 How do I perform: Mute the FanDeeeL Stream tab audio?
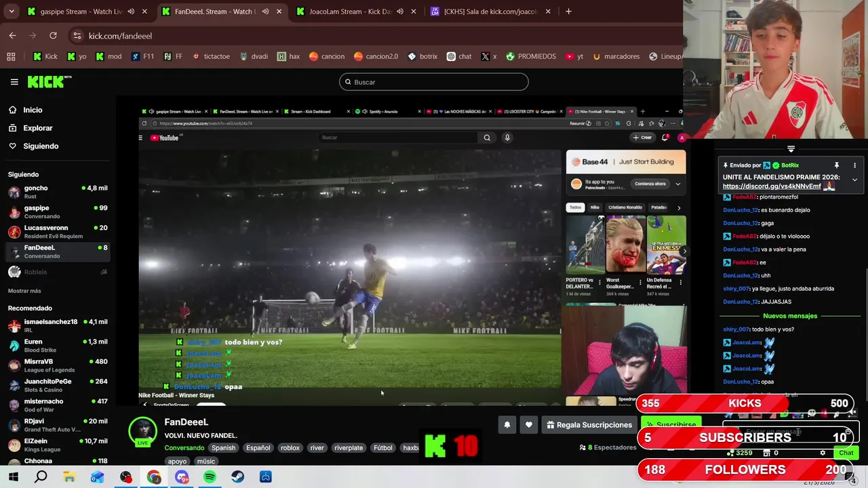click(265, 12)
